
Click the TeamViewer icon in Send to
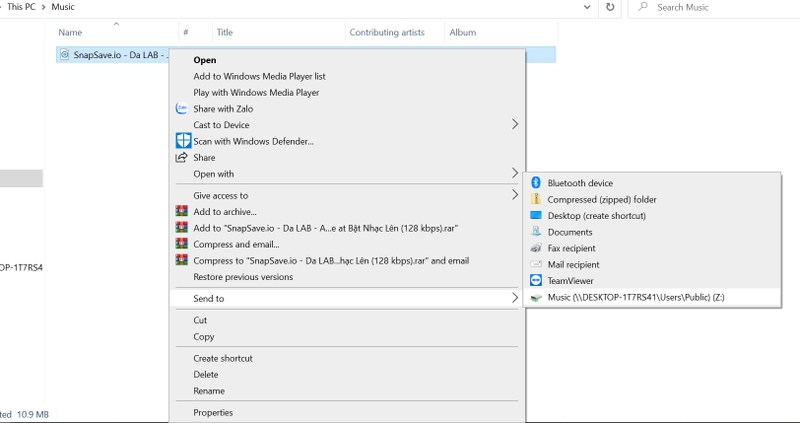coord(536,281)
